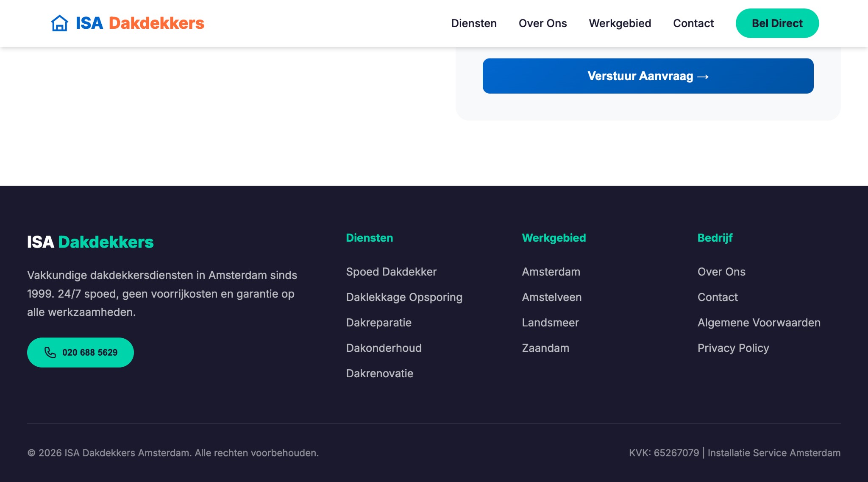Image resolution: width=868 pixels, height=482 pixels.
Task: Click the Bel Direct button
Action: 777,23
